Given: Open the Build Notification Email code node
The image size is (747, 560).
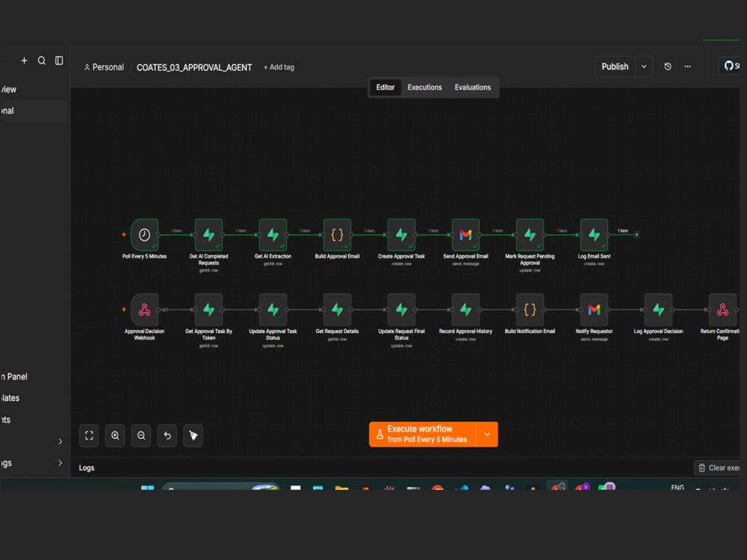Looking at the screenshot, I should [530, 310].
